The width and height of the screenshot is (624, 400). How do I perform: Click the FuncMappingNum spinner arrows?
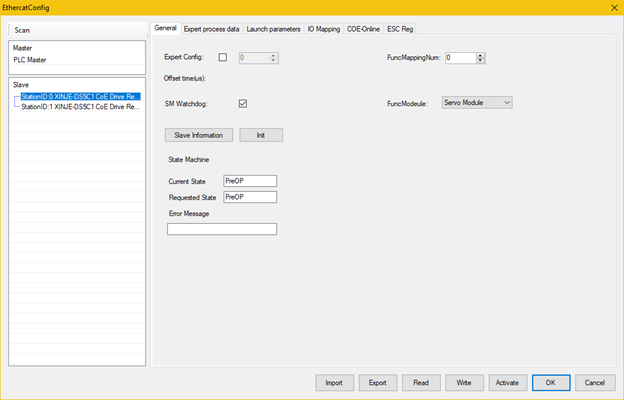pyautogui.click(x=482, y=58)
